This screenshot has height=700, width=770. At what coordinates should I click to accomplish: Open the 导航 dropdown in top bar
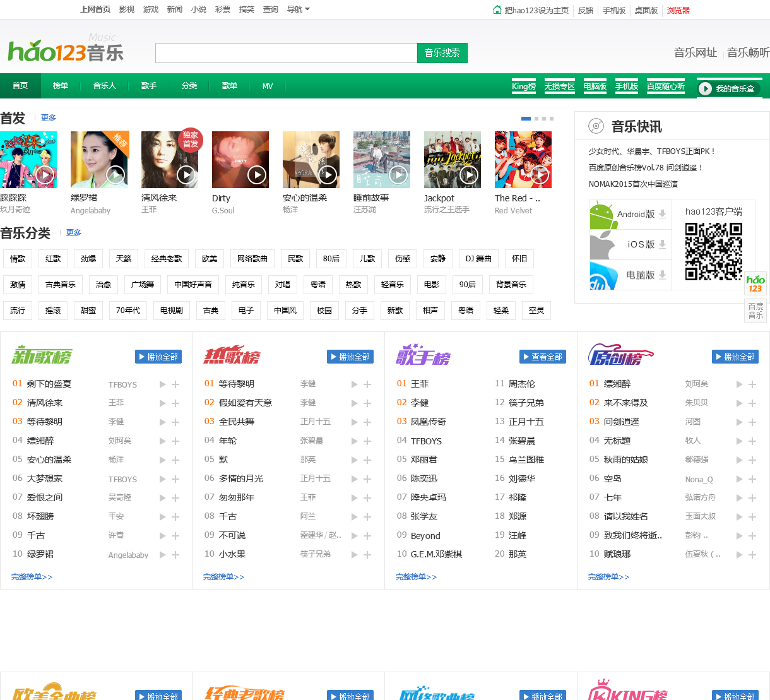coord(299,9)
